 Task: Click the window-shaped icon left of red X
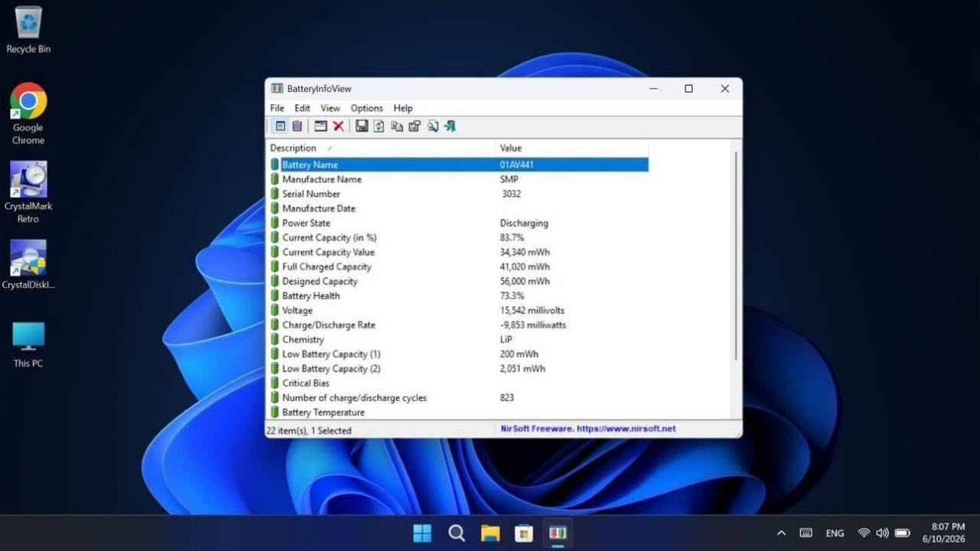(321, 126)
